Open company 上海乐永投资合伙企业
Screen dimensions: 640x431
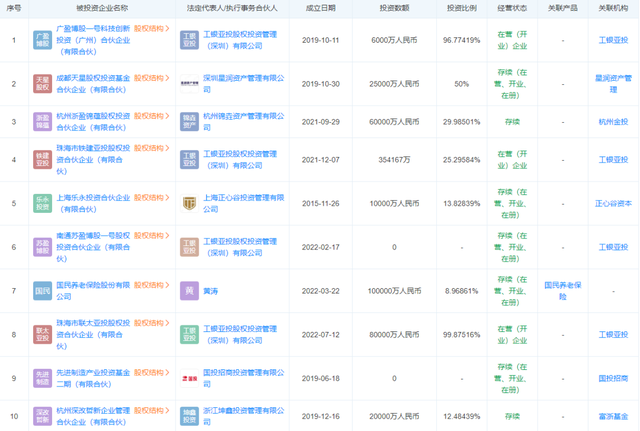[x=93, y=203]
